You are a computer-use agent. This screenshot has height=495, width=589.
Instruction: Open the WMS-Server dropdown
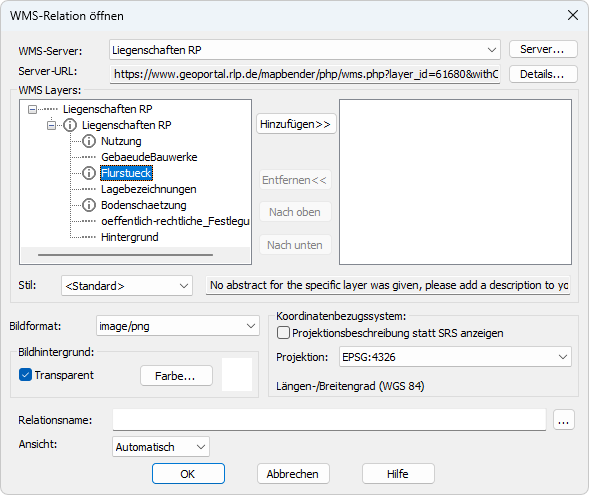click(305, 50)
